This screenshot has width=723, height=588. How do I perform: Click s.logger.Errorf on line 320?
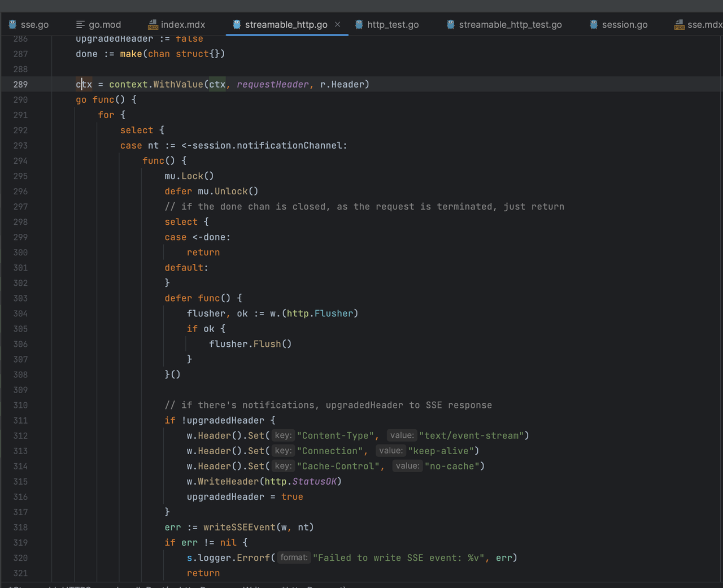click(228, 557)
